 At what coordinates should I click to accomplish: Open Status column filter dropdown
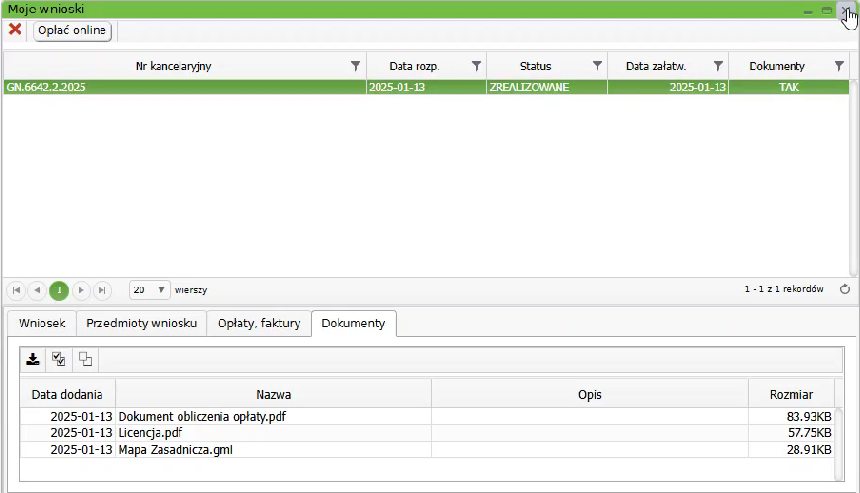tap(597, 66)
